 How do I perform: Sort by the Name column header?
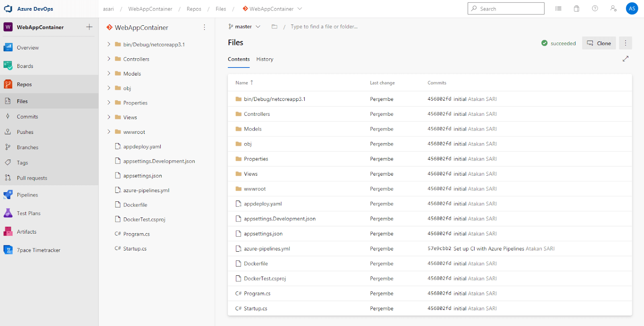(244, 83)
